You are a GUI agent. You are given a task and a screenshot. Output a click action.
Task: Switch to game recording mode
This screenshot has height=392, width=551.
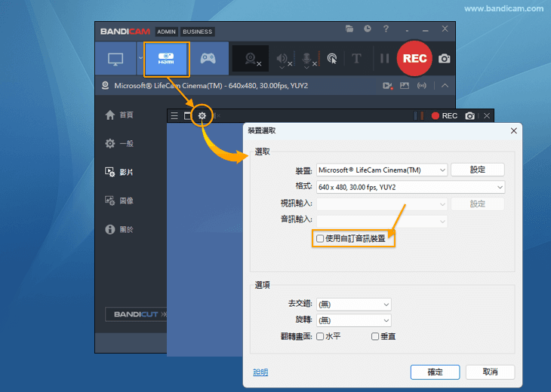tap(208, 59)
